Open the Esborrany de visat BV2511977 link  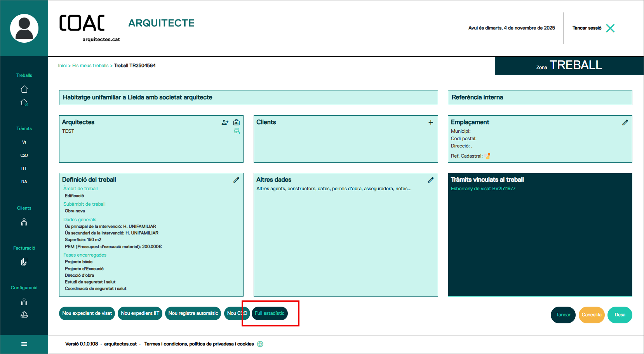pos(483,189)
